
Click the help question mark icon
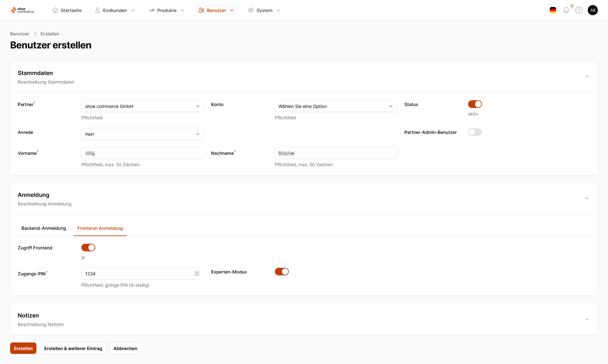click(579, 10)
